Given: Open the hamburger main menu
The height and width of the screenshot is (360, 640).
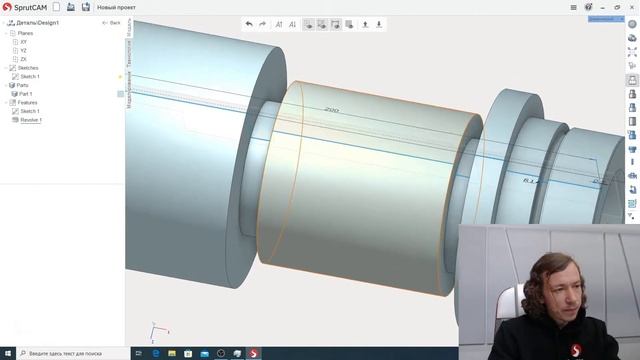Looking at the screenshot, I should tap(573, 7).
